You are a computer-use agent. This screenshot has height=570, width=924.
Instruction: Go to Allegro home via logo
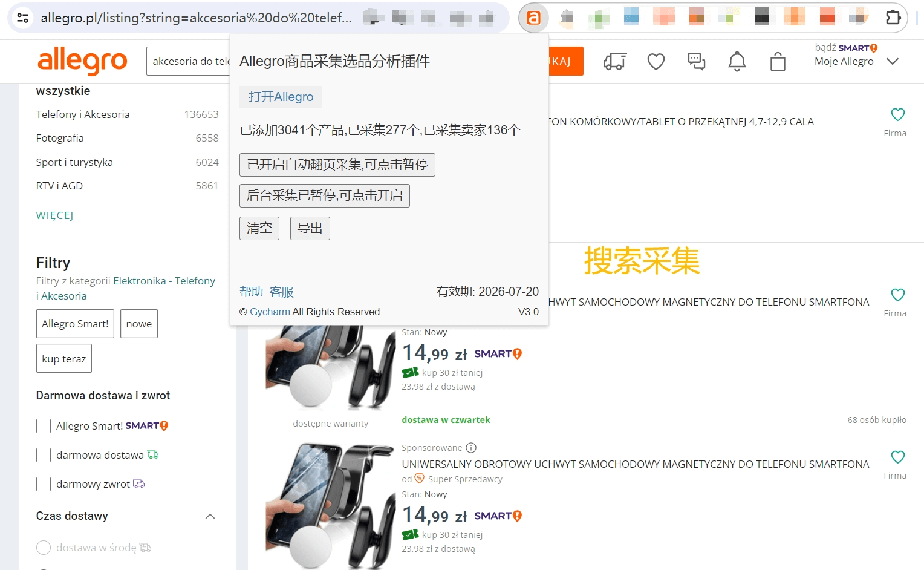[82, 61]
